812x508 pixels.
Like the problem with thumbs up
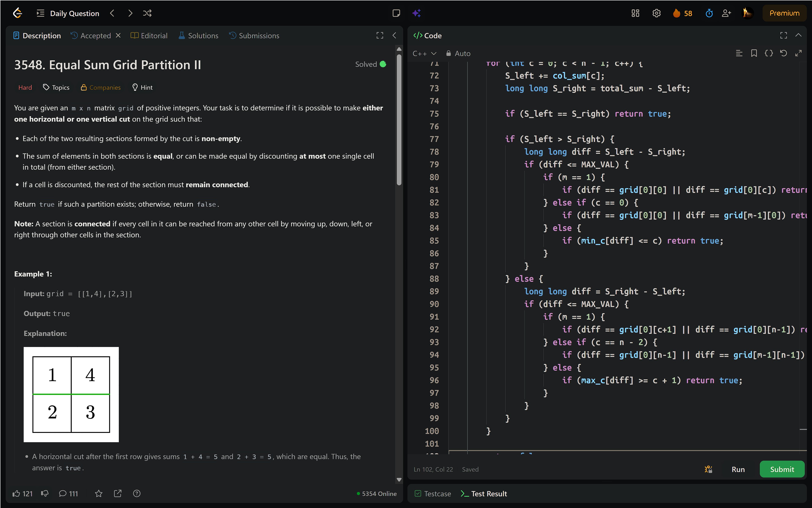pos(16,494)
